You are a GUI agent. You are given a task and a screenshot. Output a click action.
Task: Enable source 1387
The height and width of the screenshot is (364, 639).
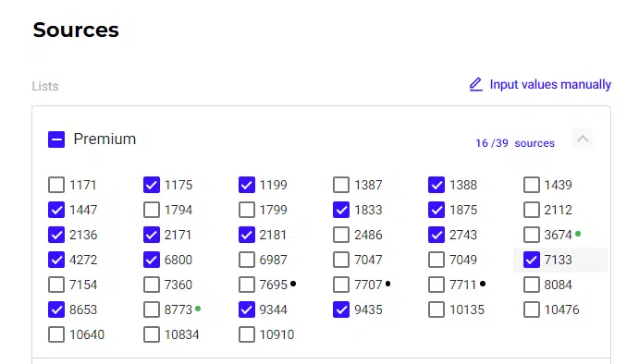coord(341,185)
